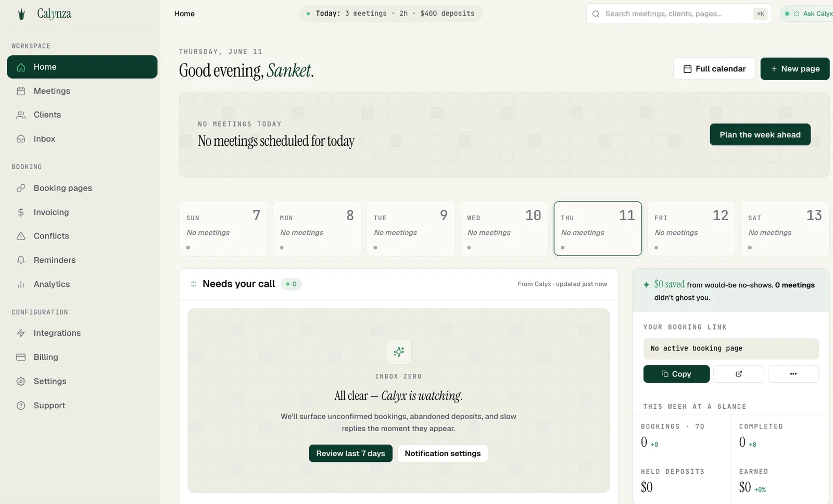
Task: Select the Tue 9 day card
Action: point(411,229)
